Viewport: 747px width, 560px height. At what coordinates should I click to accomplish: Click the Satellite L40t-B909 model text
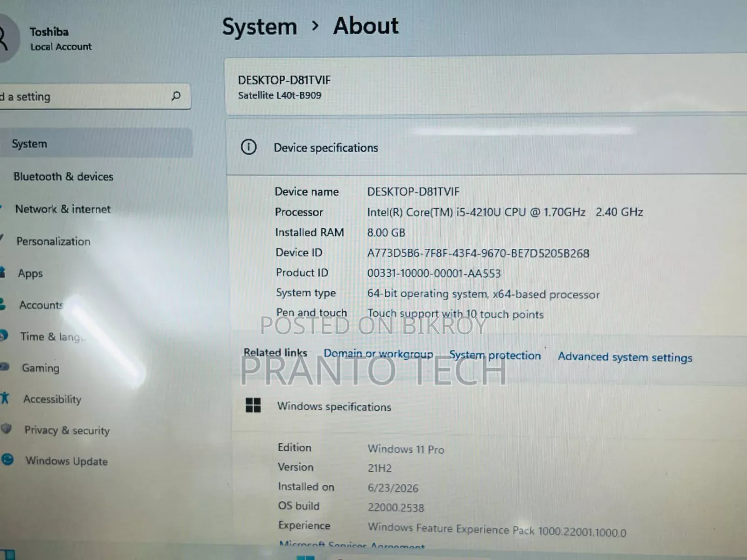[280, 95]
